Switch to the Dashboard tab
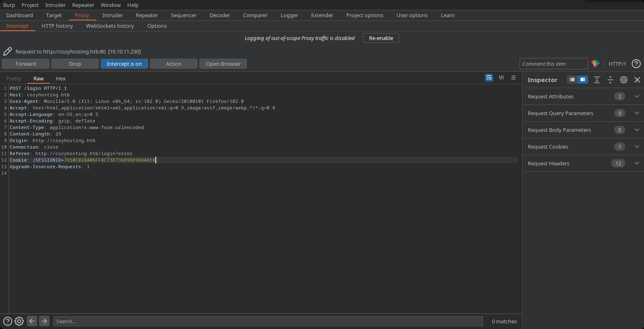This screenshot has height=329, width=644. (x=20, y=15)
